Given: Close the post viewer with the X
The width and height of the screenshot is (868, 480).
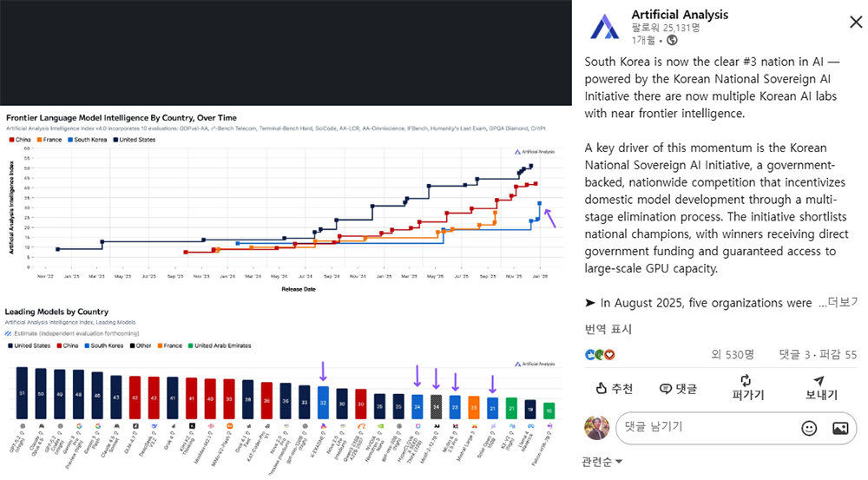Looking at the screenshot, I should coord(856,23).
